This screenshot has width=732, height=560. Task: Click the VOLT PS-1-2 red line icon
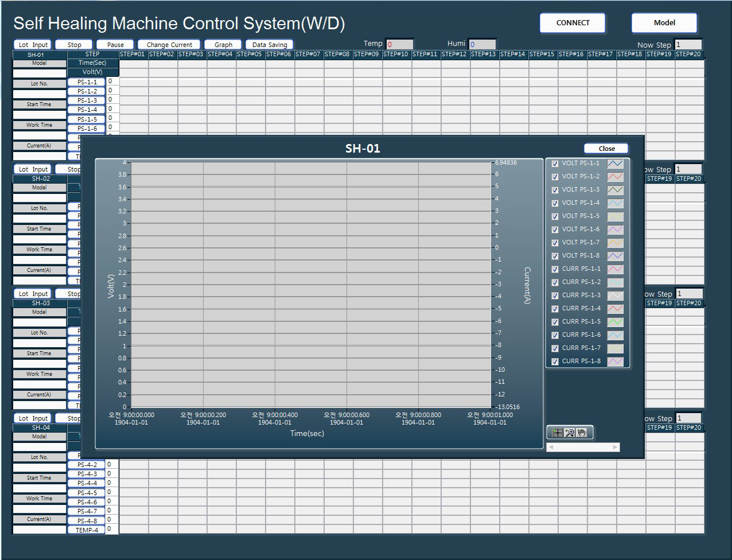[x=615, y=177]
